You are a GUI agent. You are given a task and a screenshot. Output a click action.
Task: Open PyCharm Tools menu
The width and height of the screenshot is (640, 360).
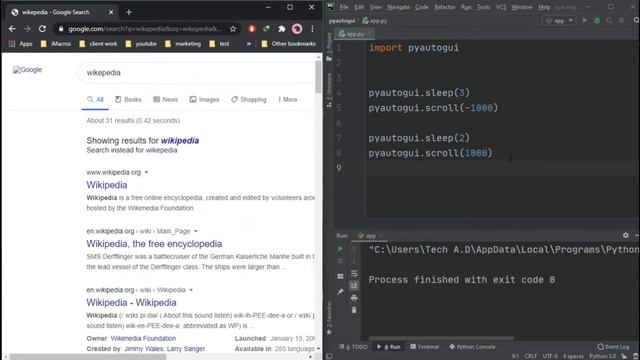coord(483,7)
